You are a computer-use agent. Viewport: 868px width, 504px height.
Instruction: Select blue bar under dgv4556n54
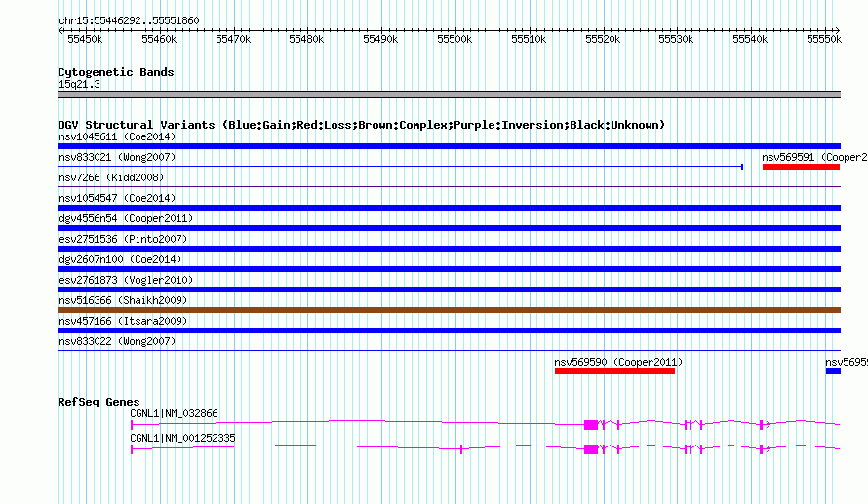449,228
